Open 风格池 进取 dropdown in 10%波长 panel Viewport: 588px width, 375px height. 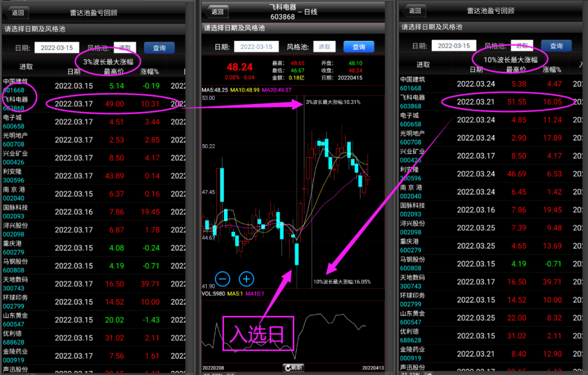click(522, 46)
